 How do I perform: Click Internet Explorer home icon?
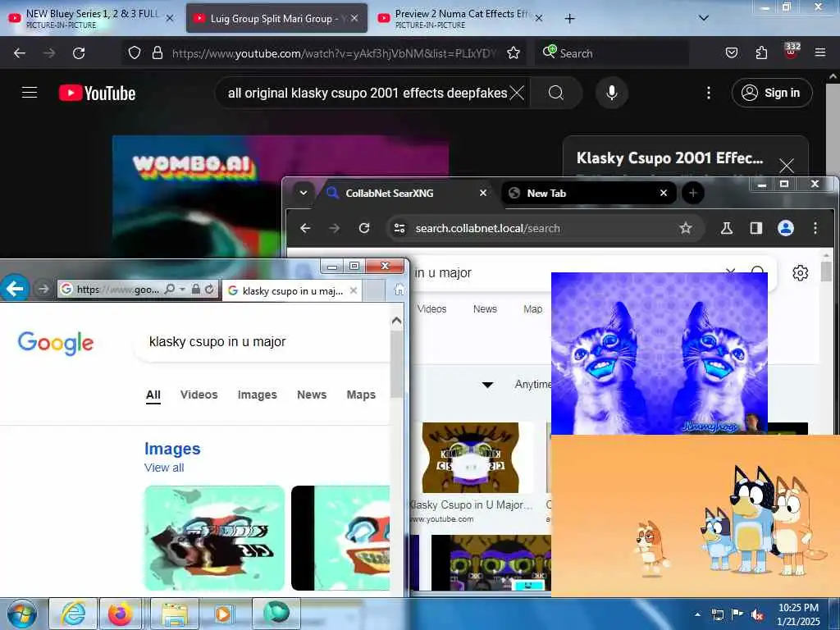(399, 290)
